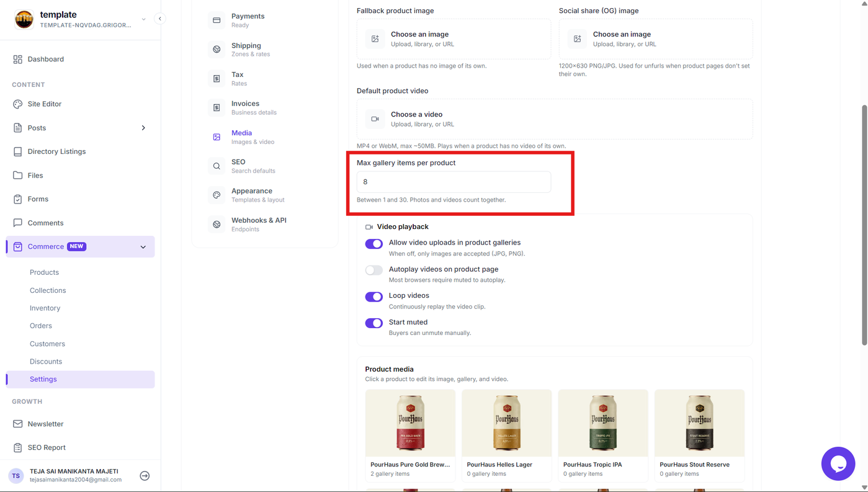Turn off the Loop videos switch
This screenshot has width=868, height=492.
click(374, 297)
